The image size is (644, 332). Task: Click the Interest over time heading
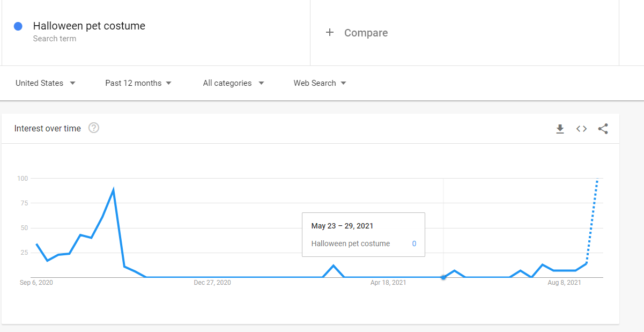coord(48,128)
